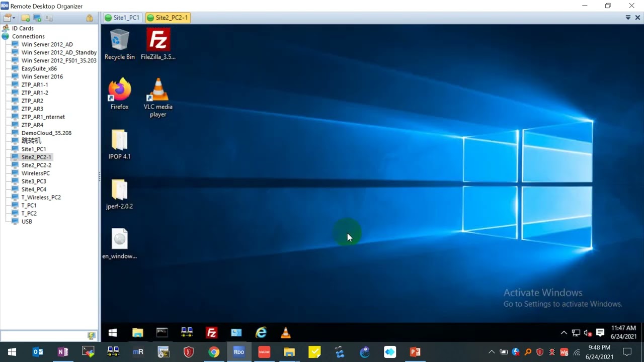Image resolution: width=644 pixels, height=362 pixels.
Task: Select DemoCloud_35.208 connection
Action: (46, 133)
